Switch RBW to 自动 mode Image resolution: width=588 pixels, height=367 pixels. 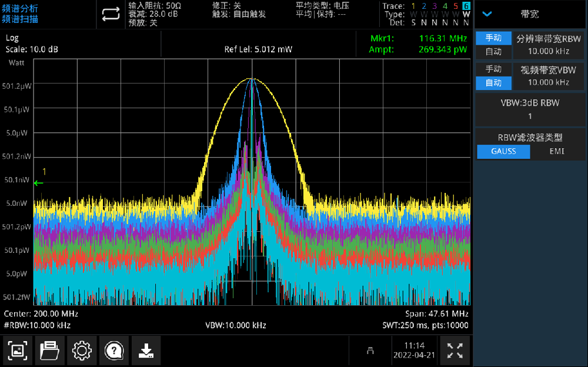(x=493, y=52)
